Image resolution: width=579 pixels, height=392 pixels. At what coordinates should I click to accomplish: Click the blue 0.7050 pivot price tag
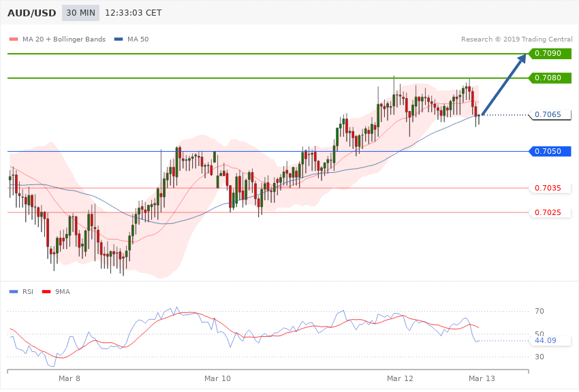tap(550, 151)
